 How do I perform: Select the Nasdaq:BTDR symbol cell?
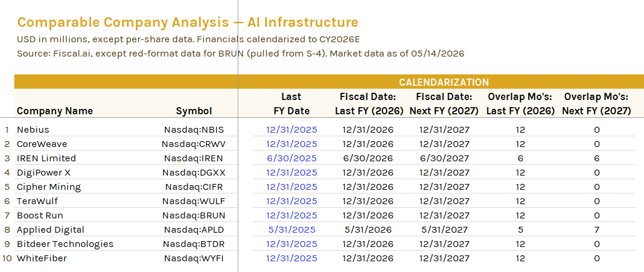click(194, 244)
